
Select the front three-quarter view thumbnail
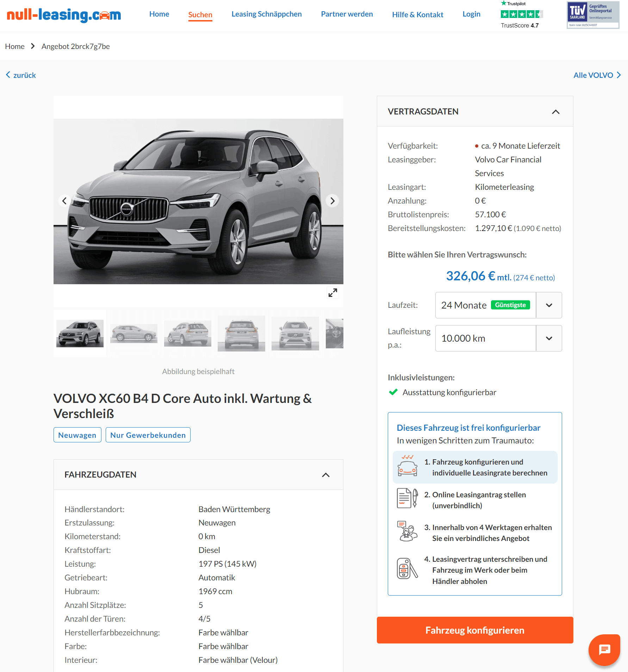pyautogui.click(x=80, y=334)
